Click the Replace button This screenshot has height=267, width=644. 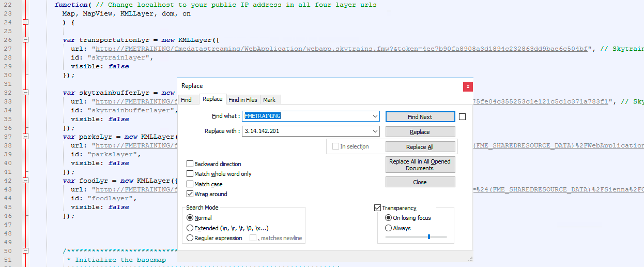(x=420, y=132)
